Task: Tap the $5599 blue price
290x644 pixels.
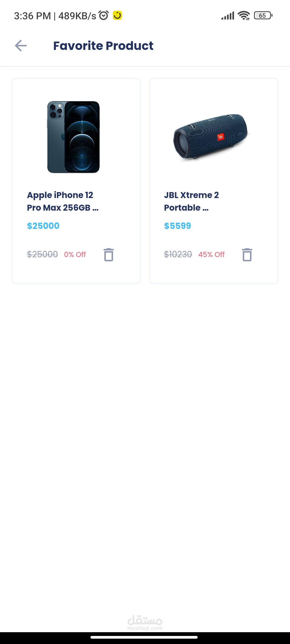Action: [x=177, y=226]
